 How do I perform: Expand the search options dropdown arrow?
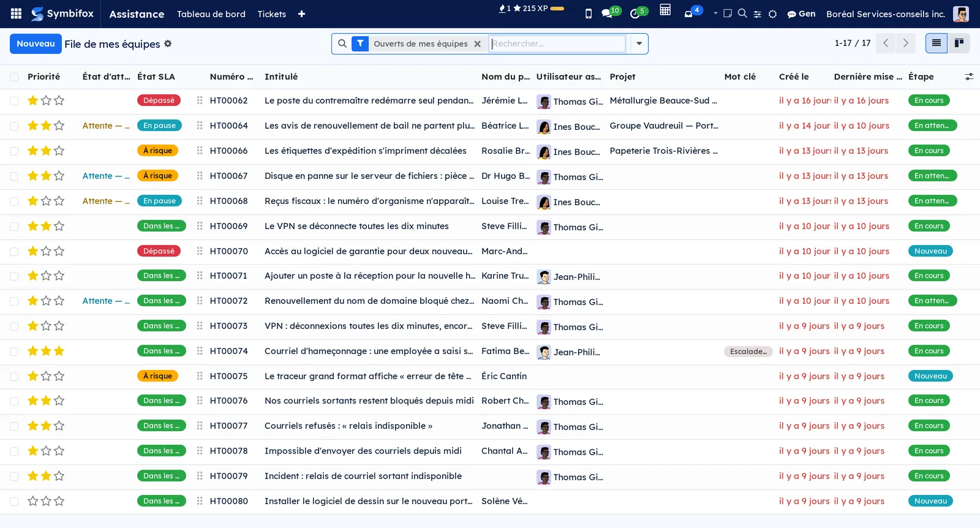[639, 43]
